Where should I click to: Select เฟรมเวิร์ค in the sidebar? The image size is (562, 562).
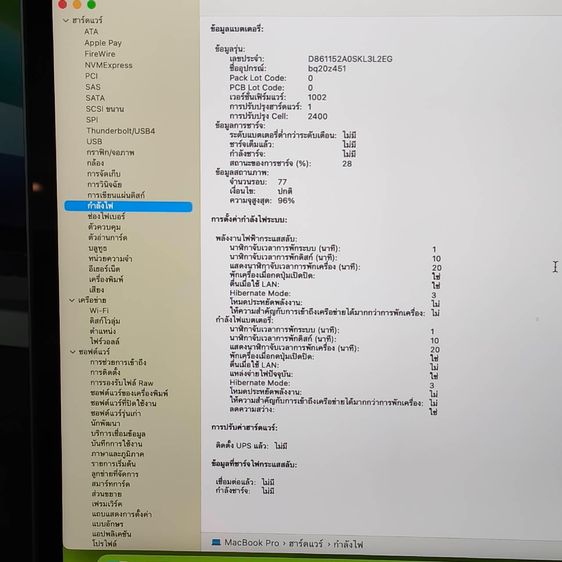[x=107, y=504]
